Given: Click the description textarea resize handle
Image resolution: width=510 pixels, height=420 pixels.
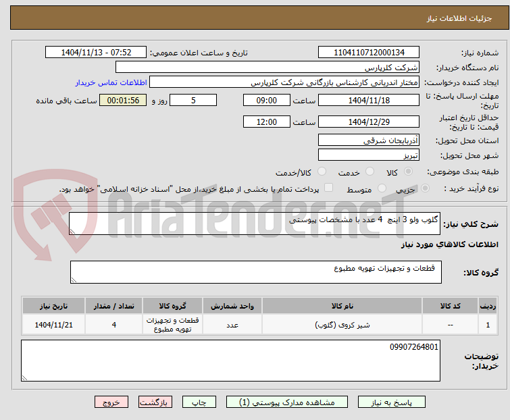Looking at the screenshot, I should (72, 232).
